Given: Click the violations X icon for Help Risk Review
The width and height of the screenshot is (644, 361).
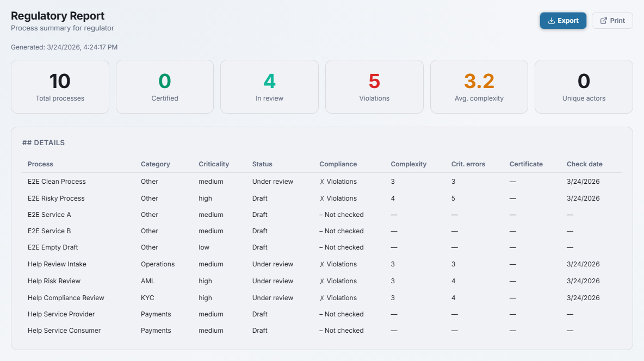Looking at the screenshot, I should coord(322,281).
